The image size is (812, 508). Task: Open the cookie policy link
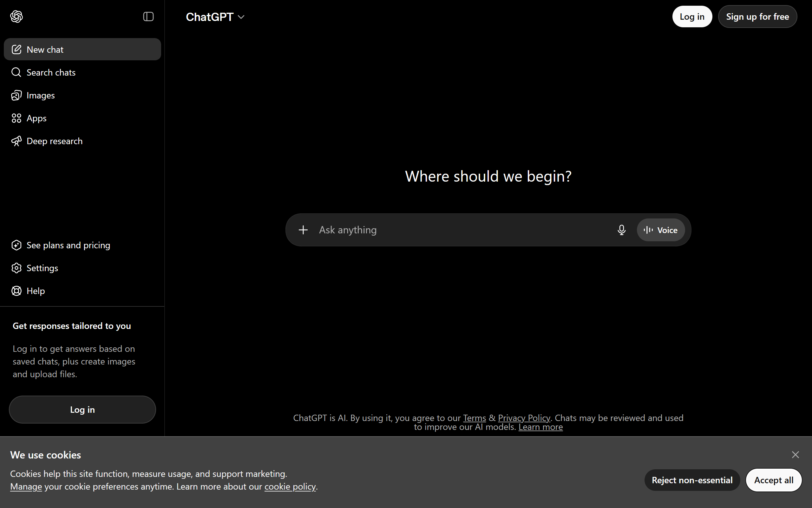[x=290, y=486]
